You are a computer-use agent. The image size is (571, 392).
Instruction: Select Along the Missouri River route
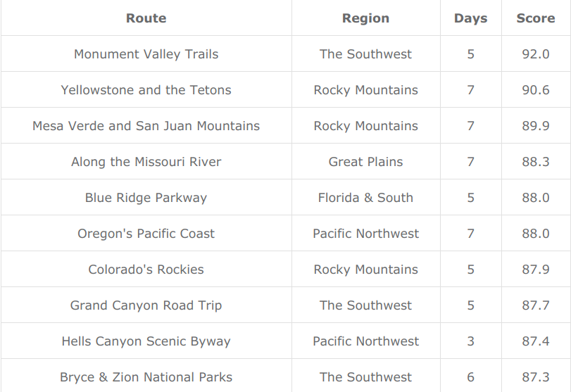pyautogui.click(x=146, y=162)
